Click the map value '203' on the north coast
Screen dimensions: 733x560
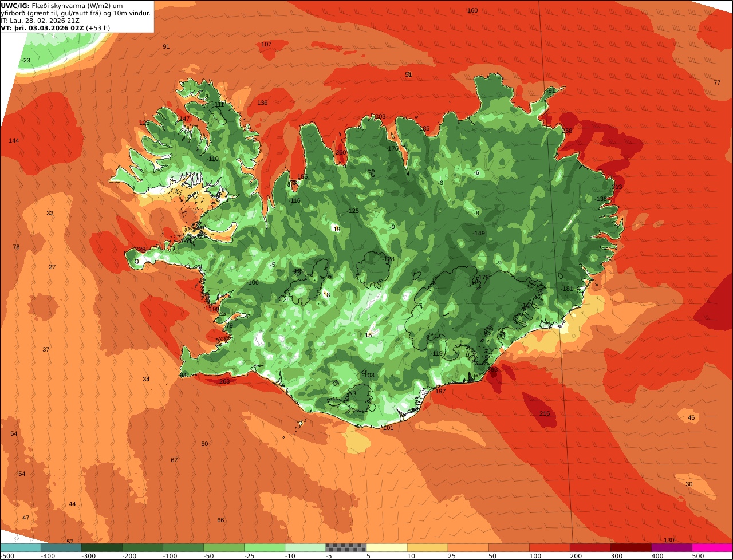click(x=380, y=116)
